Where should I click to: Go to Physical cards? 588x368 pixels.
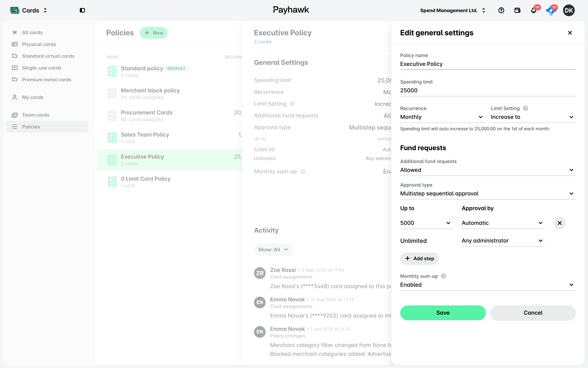click(x=47, y=44)
